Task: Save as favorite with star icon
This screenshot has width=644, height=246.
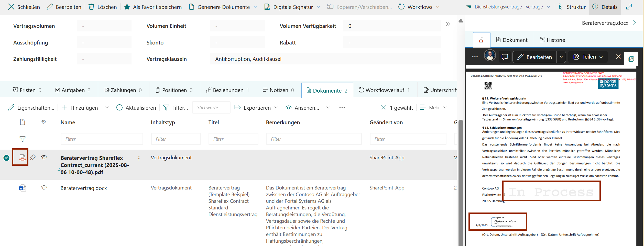Action: [x=127, y=7]
